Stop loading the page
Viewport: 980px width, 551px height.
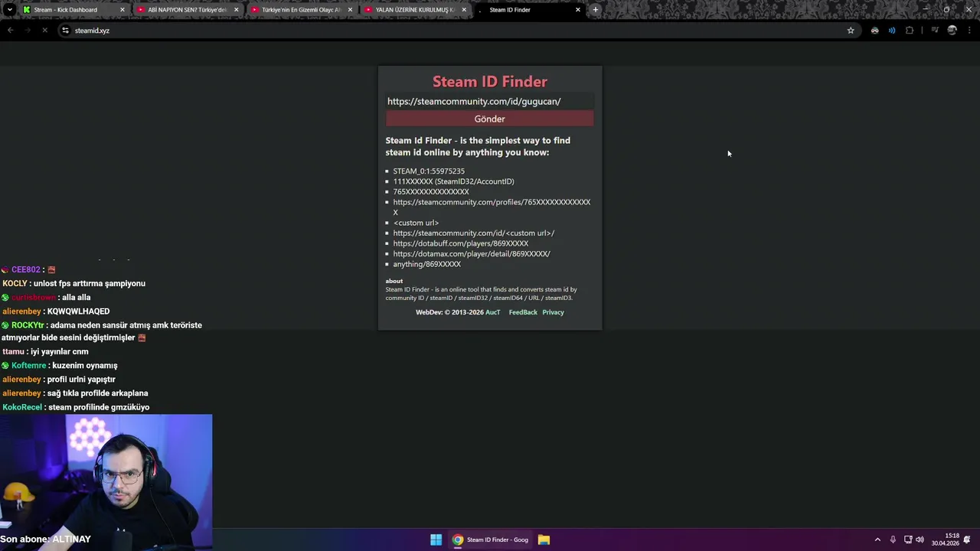pos(44,31)
